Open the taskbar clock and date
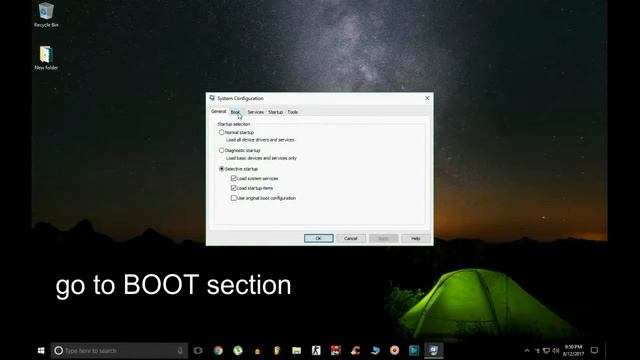The width and height of the screenshot is (640, 360). pos(573,351)
